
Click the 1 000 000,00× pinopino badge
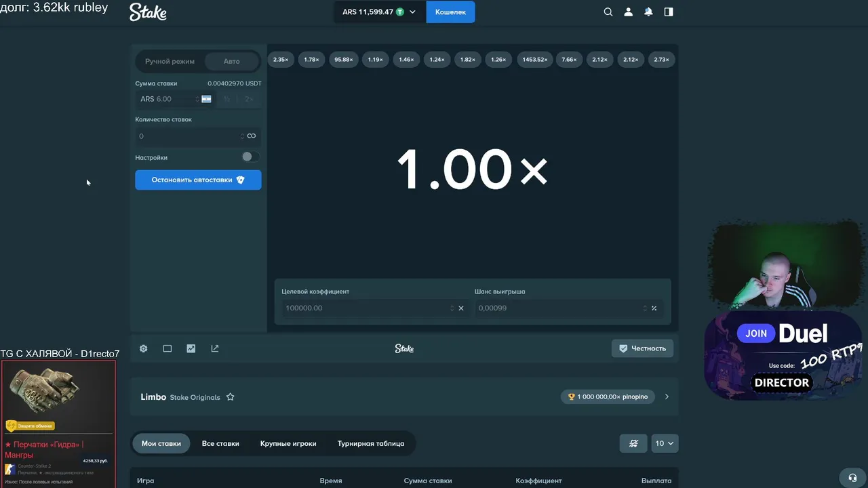point(608,397)
